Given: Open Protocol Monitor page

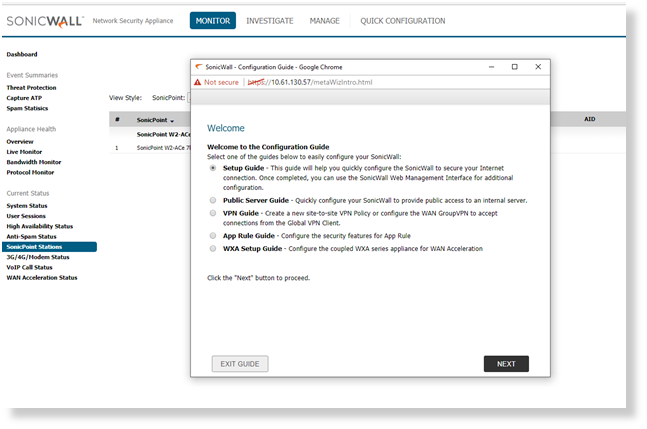Looking at the screenshot, I should pyautogui.click(x=30, y=173).
